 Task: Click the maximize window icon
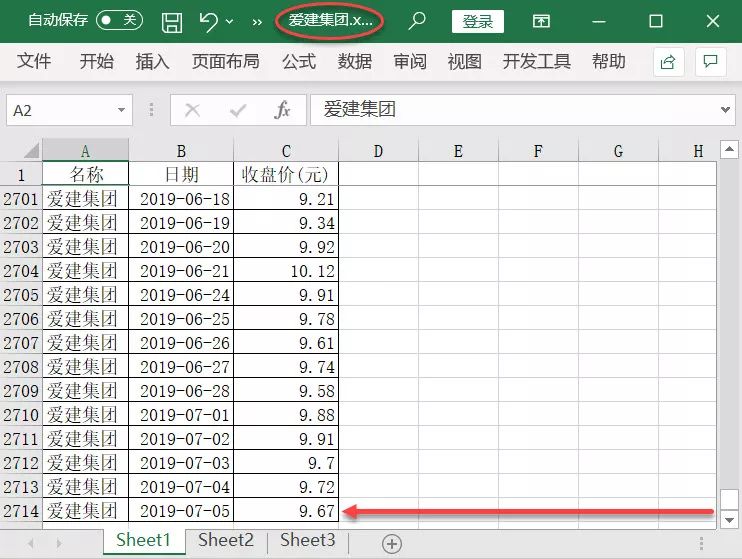click(655, 21)
